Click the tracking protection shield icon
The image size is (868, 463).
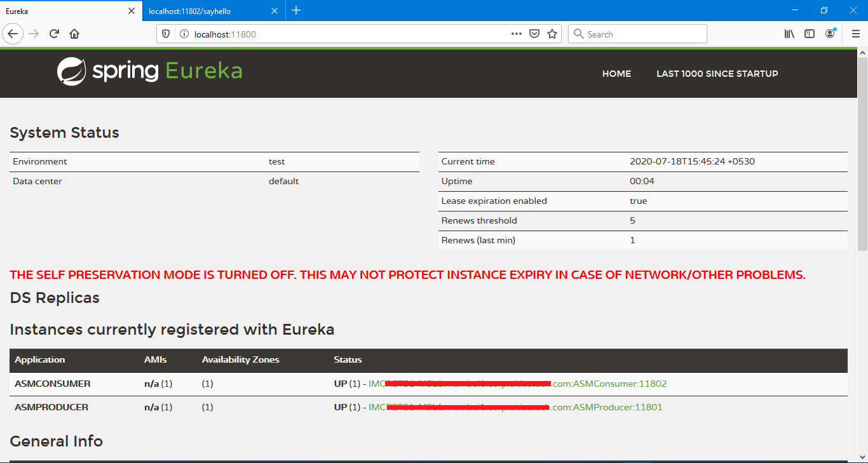[x=165, y=34]
